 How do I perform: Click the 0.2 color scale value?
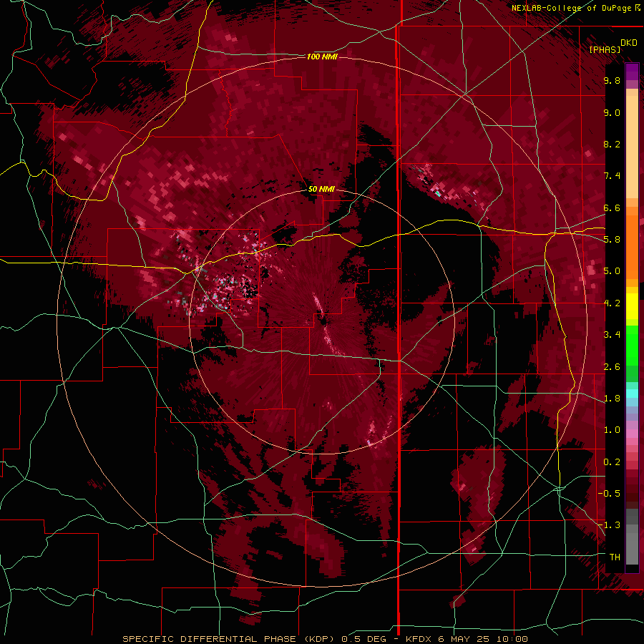612,462
